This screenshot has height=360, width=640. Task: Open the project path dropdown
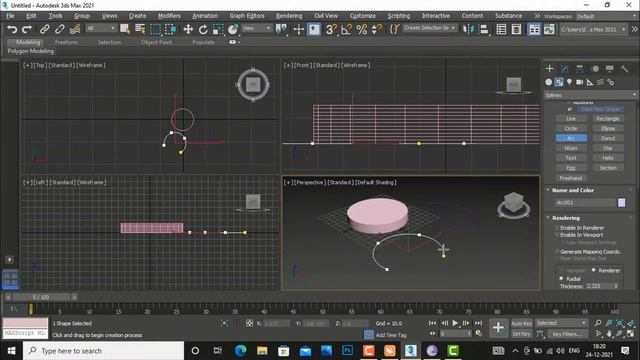[593, 29]
